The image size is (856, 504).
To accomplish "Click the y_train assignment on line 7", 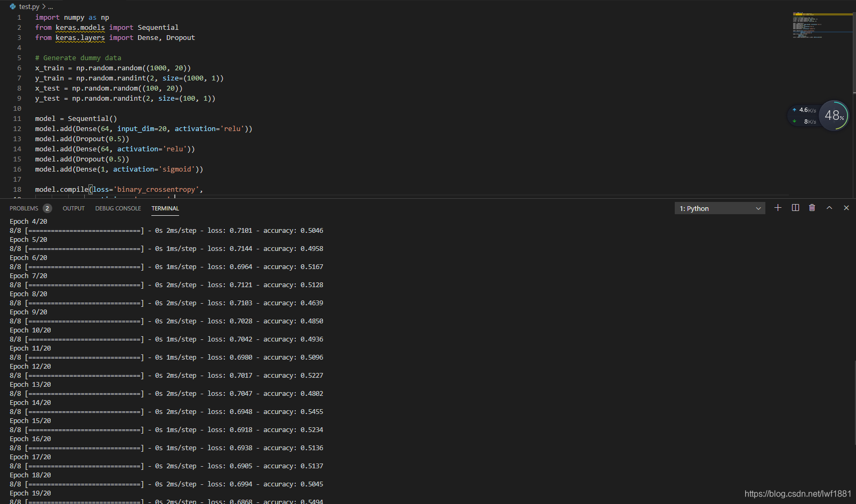I will click(x=130, y=78).
